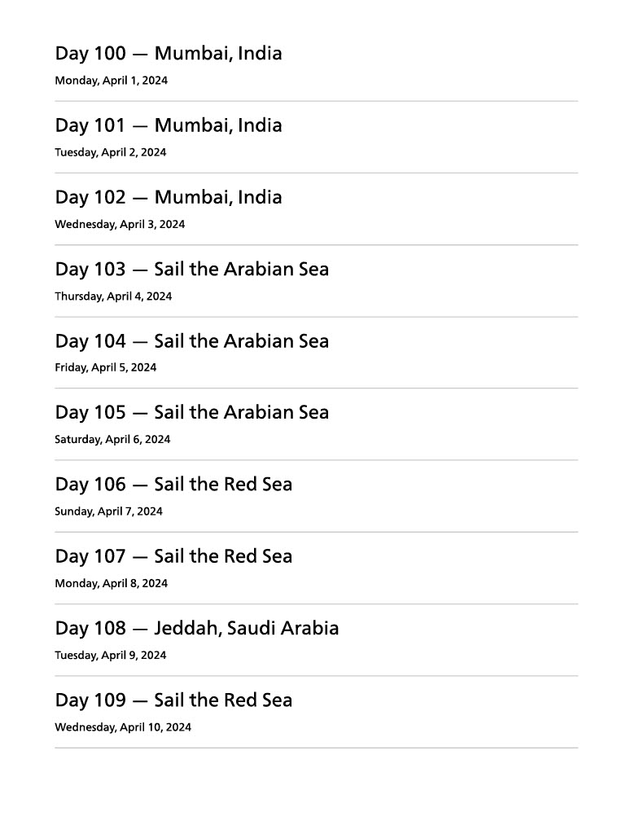Open Day 109 Sail the Red Sea
This screenshot has width=644, height=834.
(x=173, y=700)
